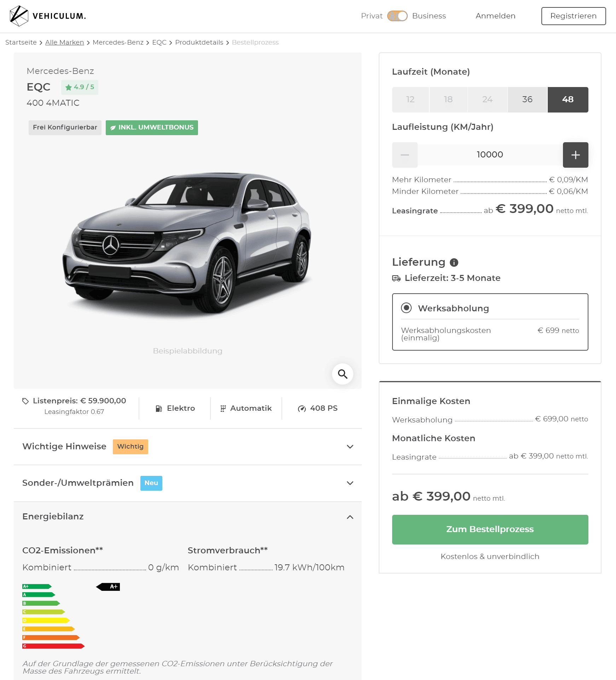Viewport: 616px width, 680px height.
Task: Click the star rating badge 4.9/5
Action: tap(80, 87)
